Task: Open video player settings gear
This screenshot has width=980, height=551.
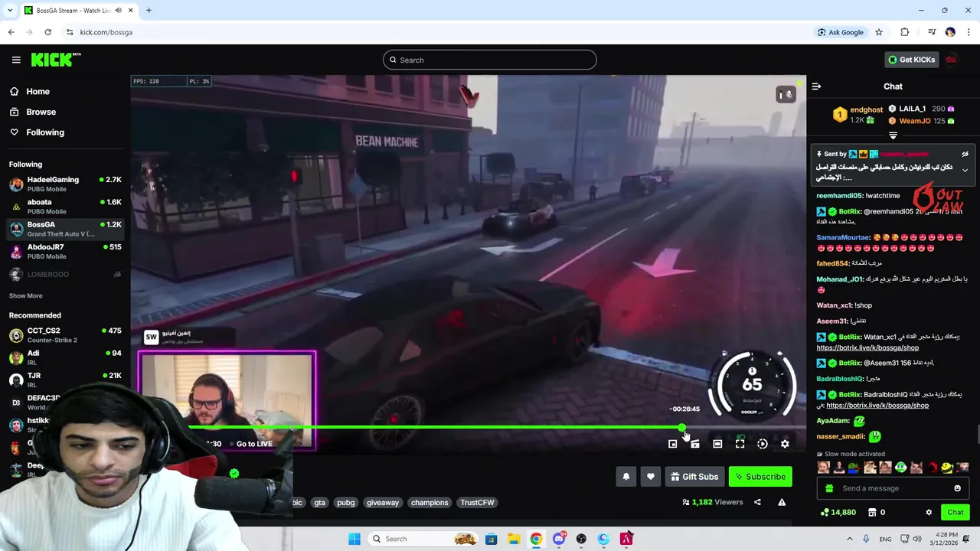Action: tap(785, 444)
